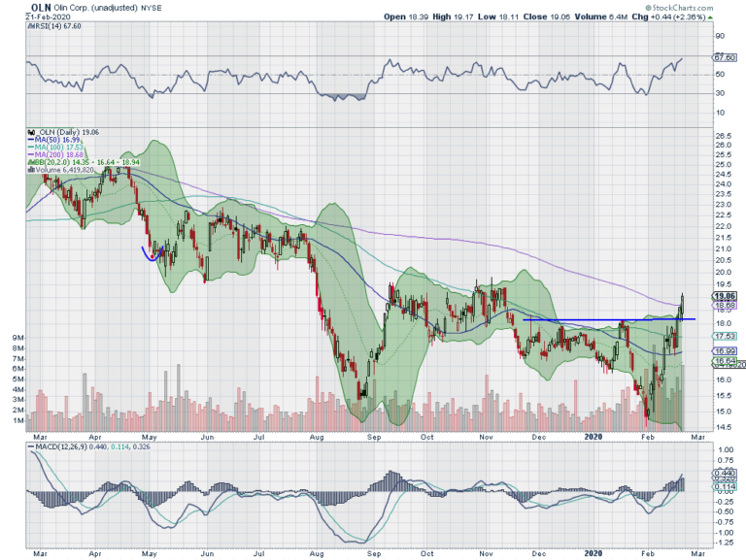Click the 9M label on the volume axis

[x=17, y=338]
